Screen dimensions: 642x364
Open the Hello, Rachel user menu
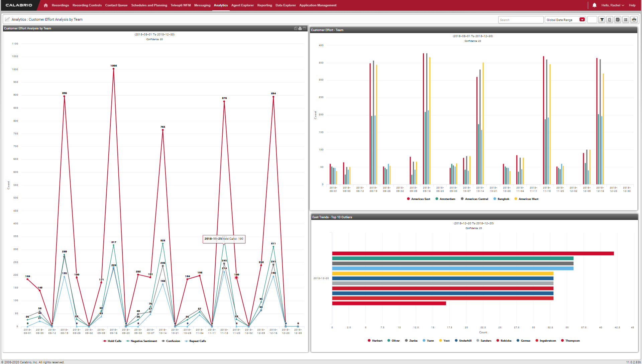click(x=612, y=5)
